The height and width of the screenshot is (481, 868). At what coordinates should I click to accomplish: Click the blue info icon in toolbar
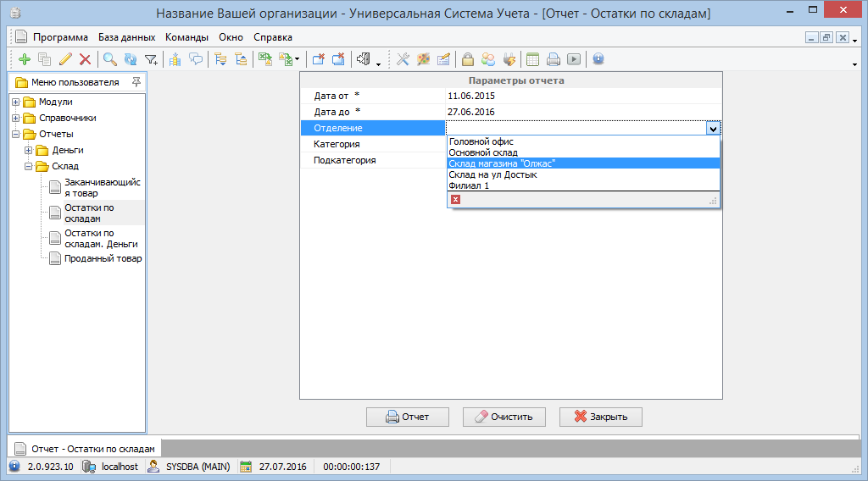(598, 59)
